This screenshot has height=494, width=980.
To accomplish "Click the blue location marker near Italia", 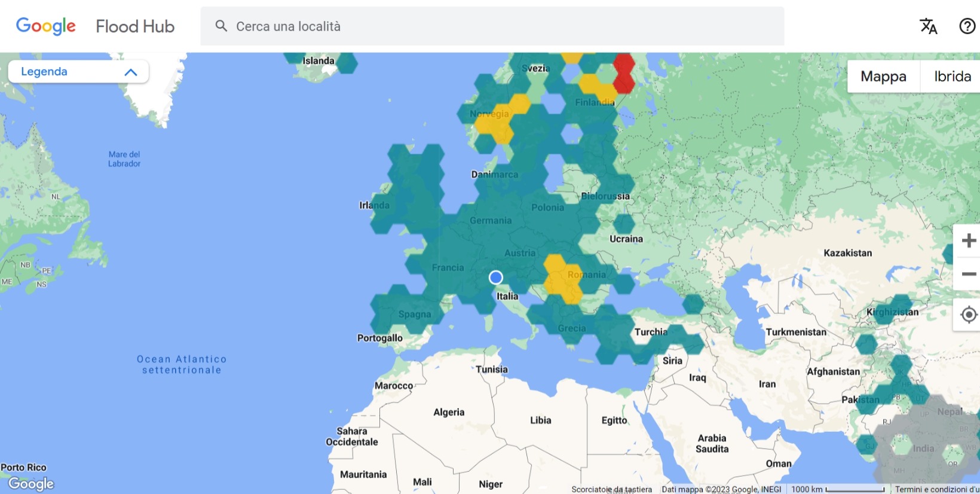I will click(495, 278).
